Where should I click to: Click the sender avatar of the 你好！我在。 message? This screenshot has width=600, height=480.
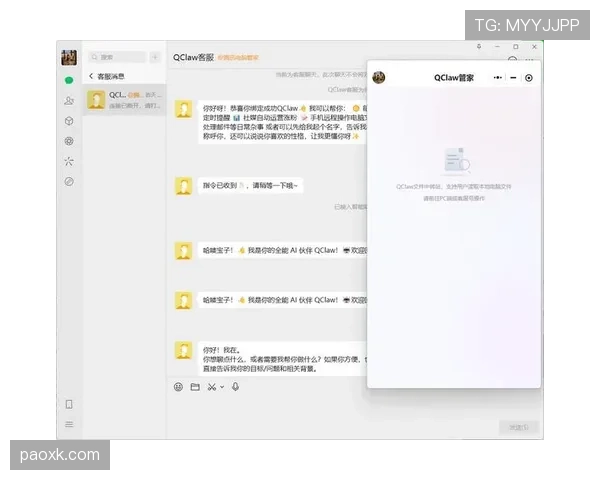tap(183, 350)
